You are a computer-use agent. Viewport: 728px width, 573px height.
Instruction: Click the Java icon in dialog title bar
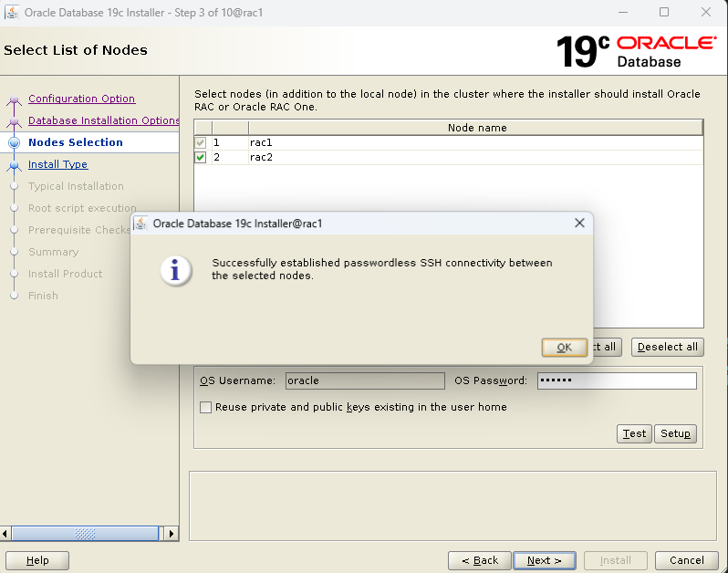pyautogui.click(x=141, y=224)
